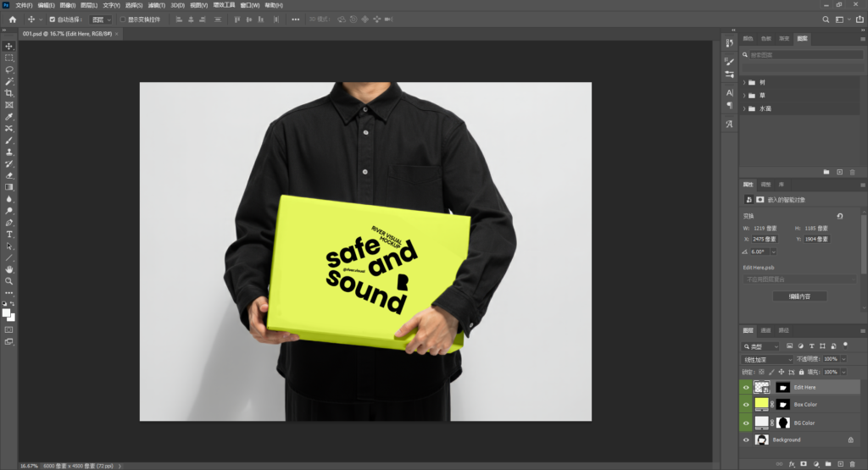868x470 pixels.
Task: Select the Zoom tool
Action: point(8,281)
